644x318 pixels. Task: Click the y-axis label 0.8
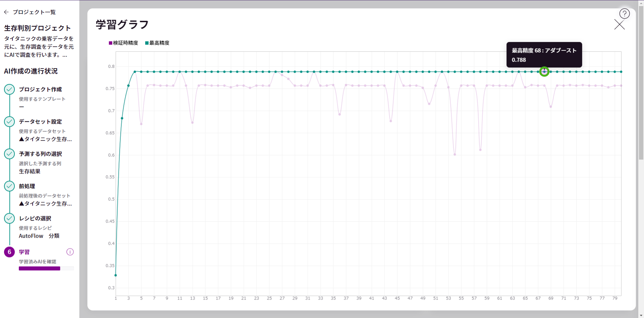click(111, 66)
